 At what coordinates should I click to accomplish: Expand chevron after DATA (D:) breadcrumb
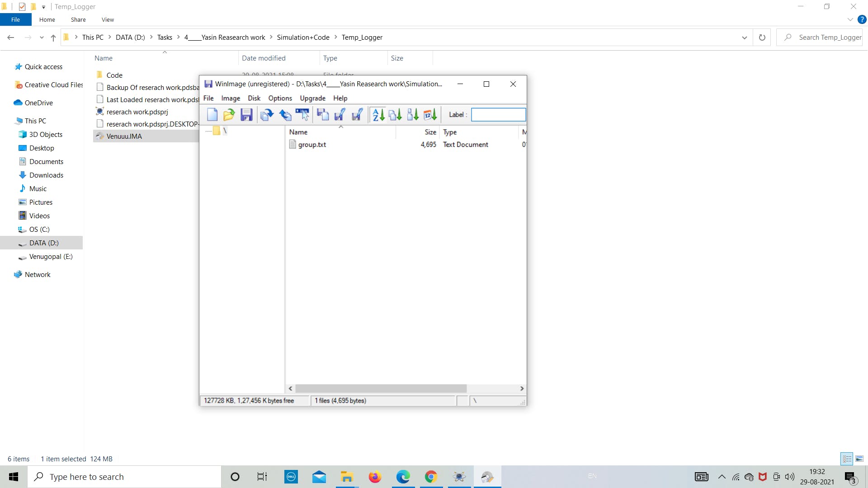151,38
